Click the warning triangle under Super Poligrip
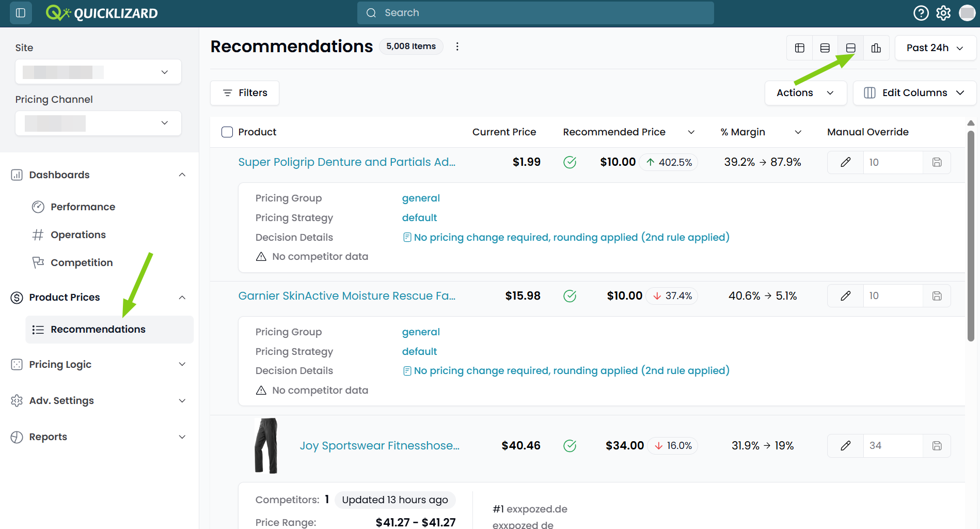The width and height of the screenshot is (980, 529). click(x=261, y=257)
